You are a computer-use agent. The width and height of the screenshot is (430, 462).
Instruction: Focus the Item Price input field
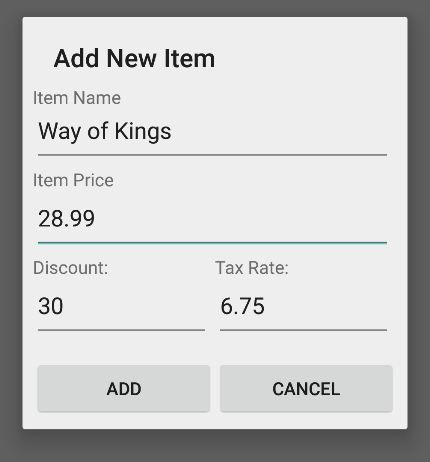pos(212,219)
